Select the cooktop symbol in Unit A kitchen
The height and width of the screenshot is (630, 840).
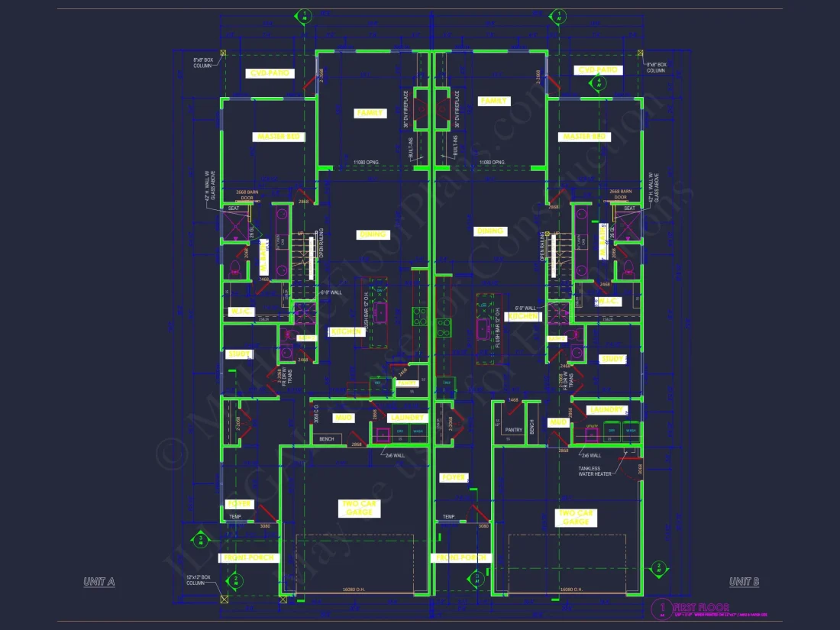[x=420, y=316]
